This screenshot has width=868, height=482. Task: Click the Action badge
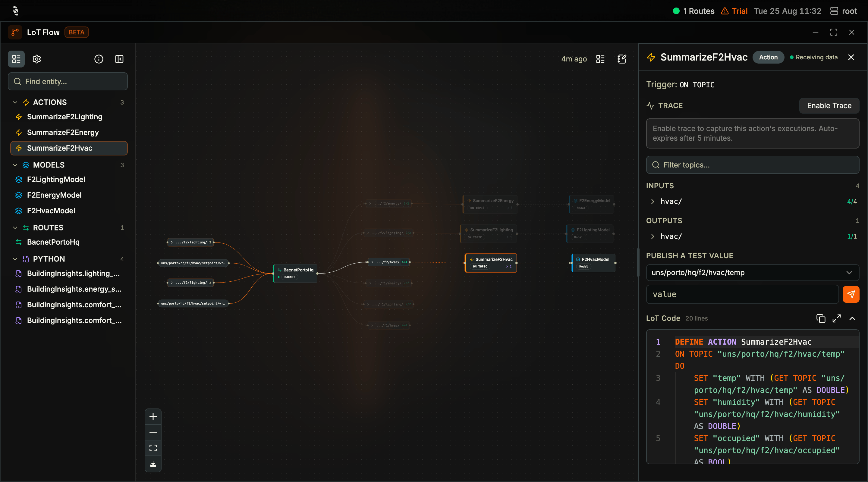[768, 57]
